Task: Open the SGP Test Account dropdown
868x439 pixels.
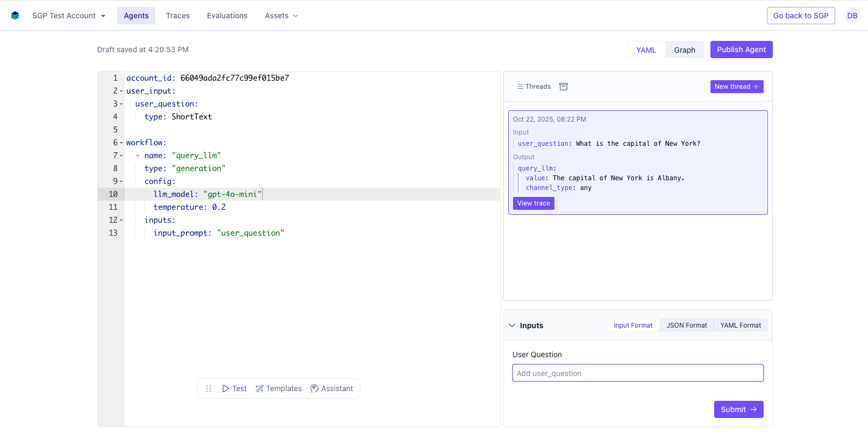Action: pyautogui.click(x=69, y=16)
